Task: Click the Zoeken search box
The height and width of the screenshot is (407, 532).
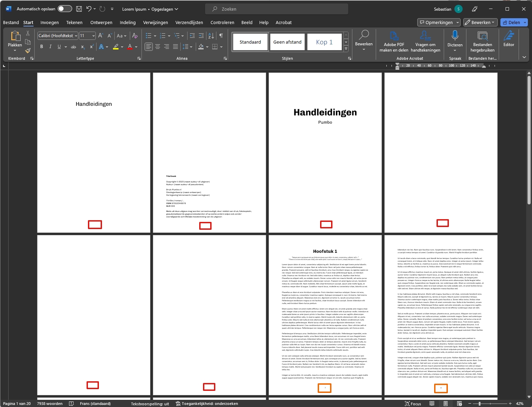Action: coord(277,9)
